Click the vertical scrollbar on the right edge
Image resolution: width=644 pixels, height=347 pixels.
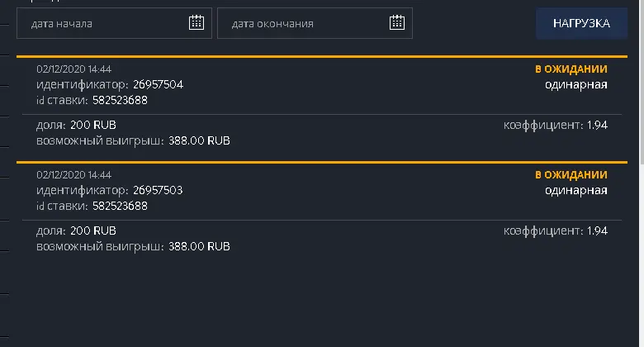[x=642, y=83]
